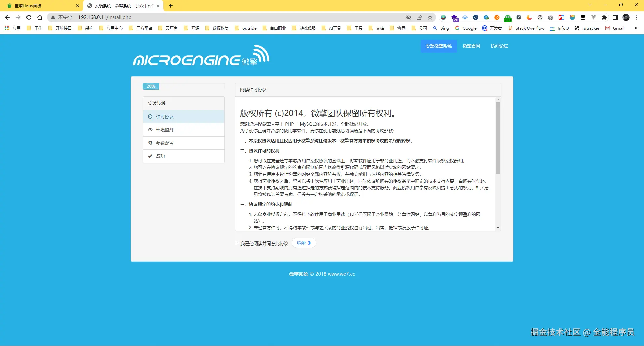This screenshot has height=346, width=644.
Task: Open the browser home page
Action: tap(40, 17)
